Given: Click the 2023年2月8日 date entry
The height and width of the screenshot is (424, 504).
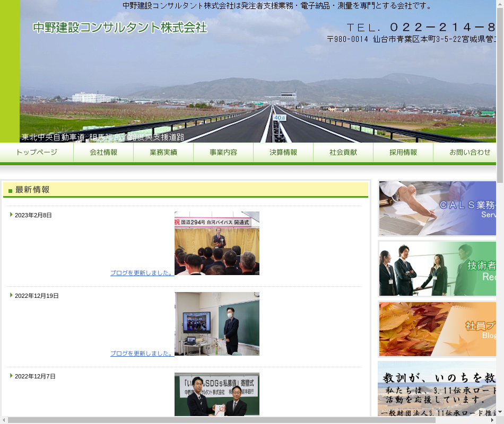Looking at the screenshot, I should (33, 215).
